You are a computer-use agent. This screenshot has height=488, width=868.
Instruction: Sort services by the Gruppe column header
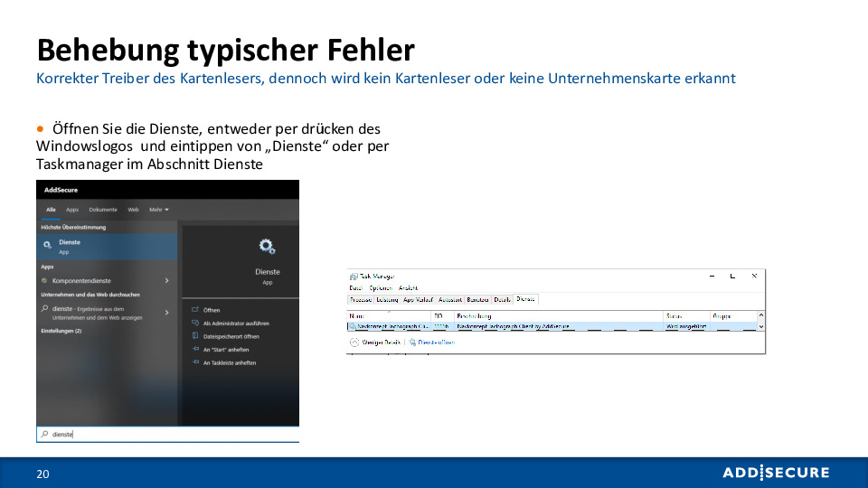coord(734,316)
